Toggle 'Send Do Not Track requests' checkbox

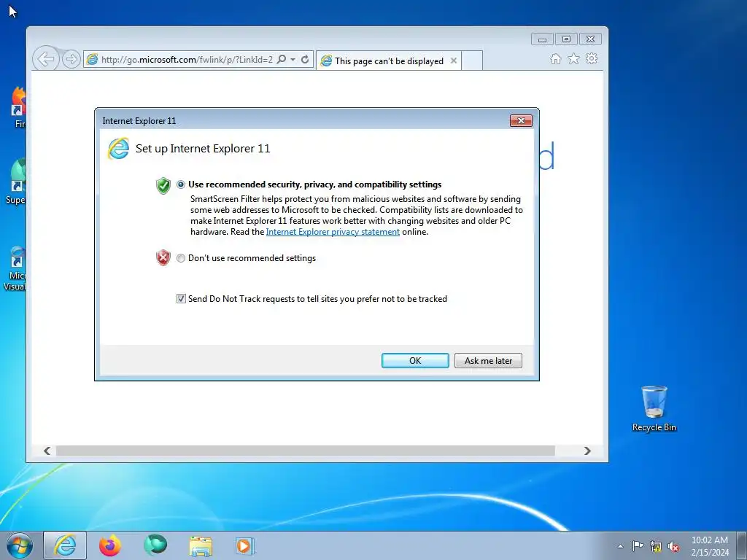click(x=181, y=298)
